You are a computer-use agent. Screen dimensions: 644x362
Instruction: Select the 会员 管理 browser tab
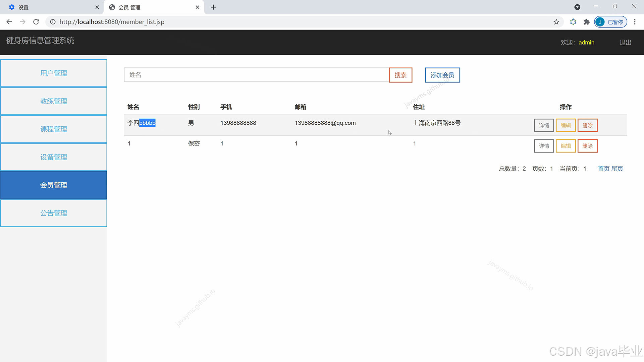154,7
